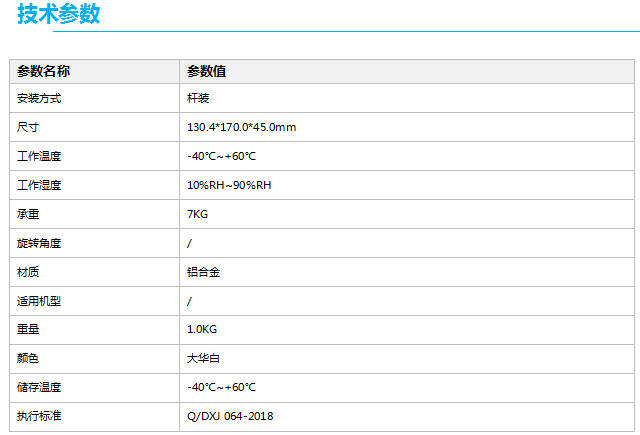Select the 铝合金 material value
This screenshot has height=435, width=640.
(x=203, y=272)
